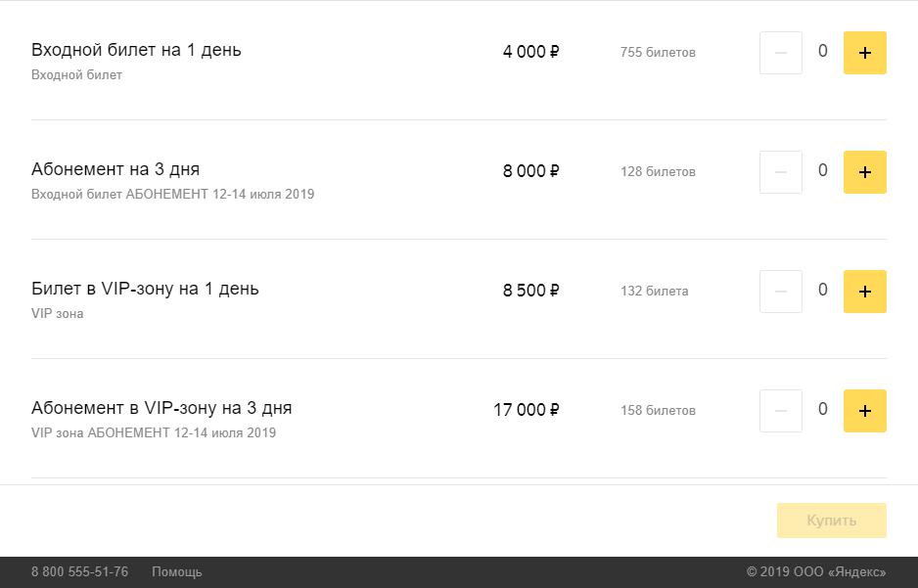This screenshot has height=588, width=918.
Task: Add one Билет в VIP-зону на 1 день
Action: point(864,292)
